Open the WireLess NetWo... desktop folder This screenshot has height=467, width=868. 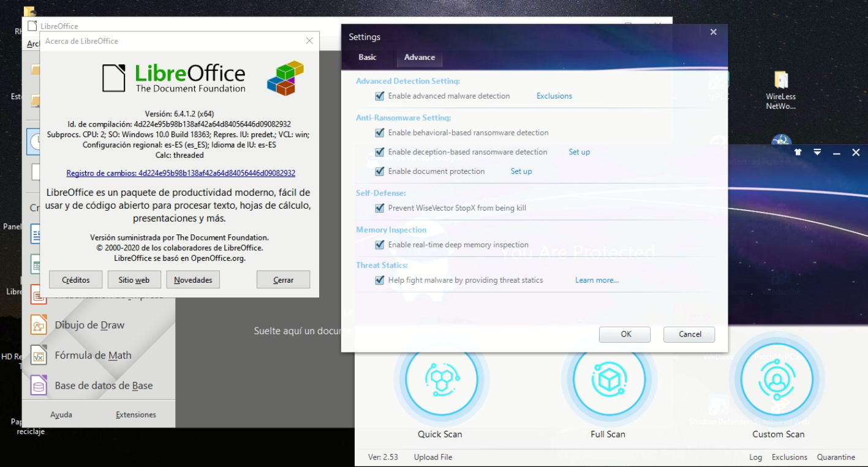click(x=780, y=92)
